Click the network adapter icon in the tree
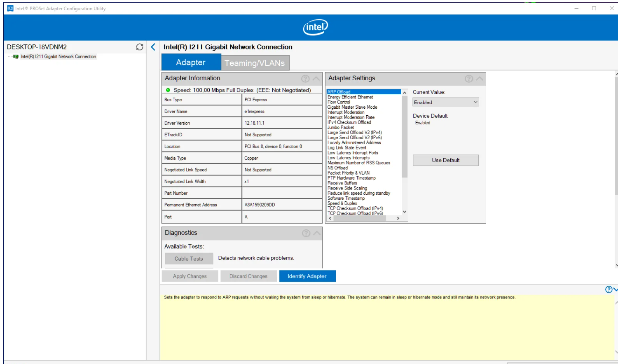The image size is (618, 364). tap(16, 57)
